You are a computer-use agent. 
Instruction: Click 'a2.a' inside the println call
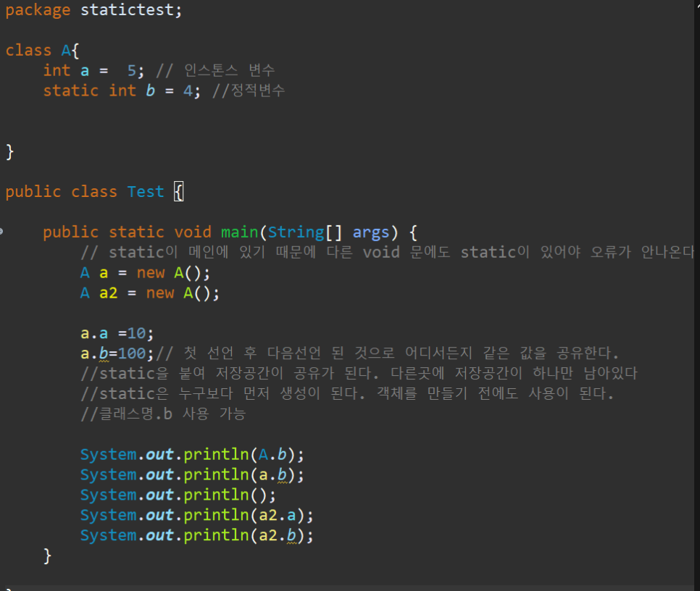(x=278, y=515)
